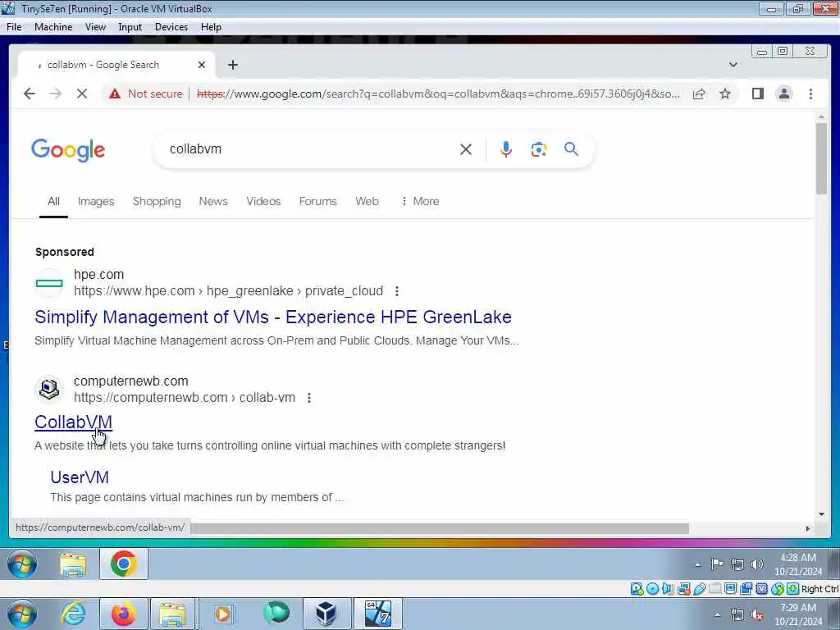Open VirtualBox View menu
Screen dimensions: 840x630
95,27
